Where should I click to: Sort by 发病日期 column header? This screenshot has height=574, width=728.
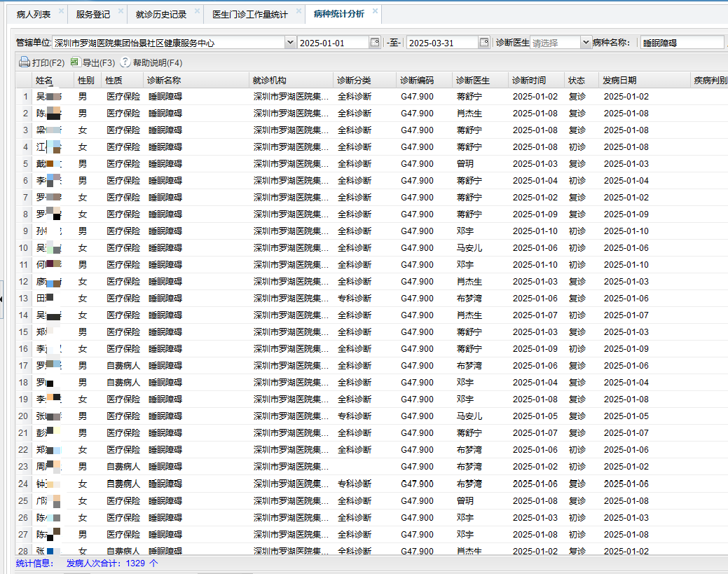click(x=619, y=80)
